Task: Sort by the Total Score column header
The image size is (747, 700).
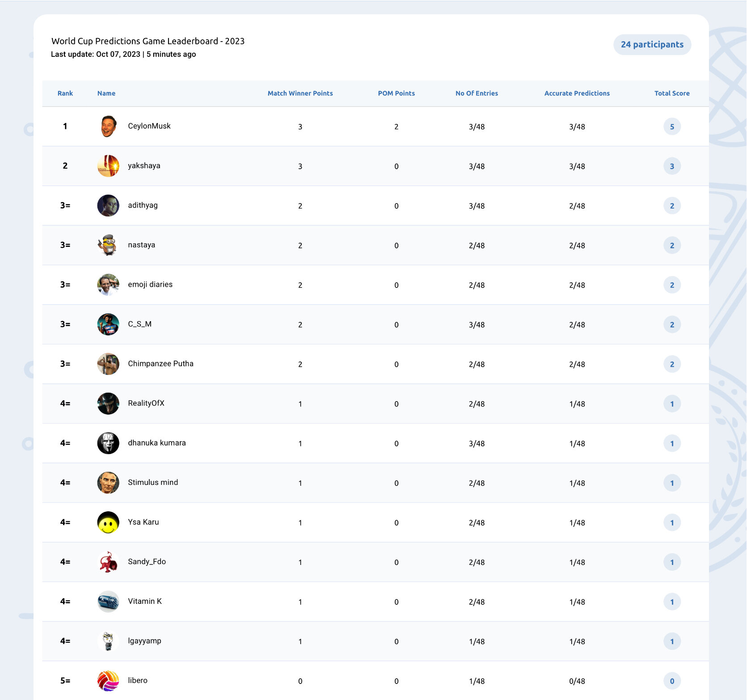Action: (x=672, y=93)
